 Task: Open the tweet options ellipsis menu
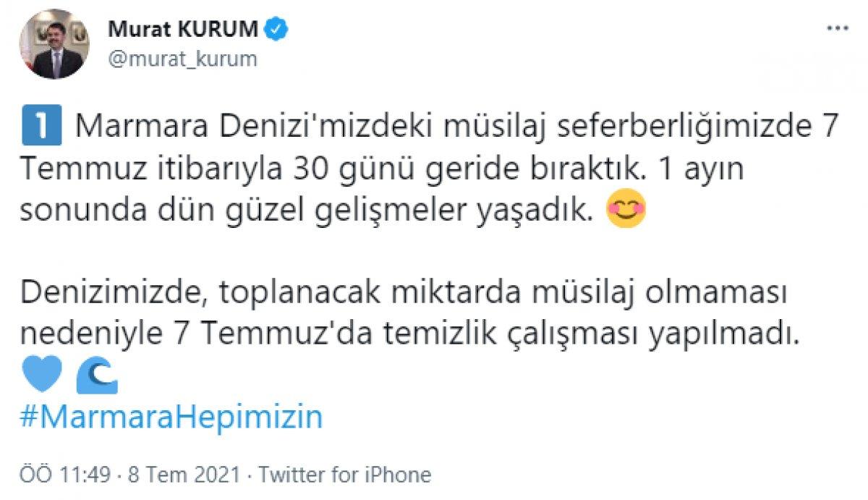(837, 26)
